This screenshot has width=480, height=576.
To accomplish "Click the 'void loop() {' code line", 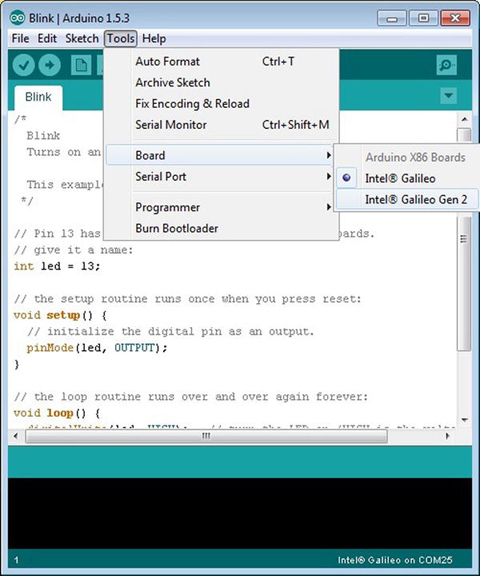I will pos(57,413).
